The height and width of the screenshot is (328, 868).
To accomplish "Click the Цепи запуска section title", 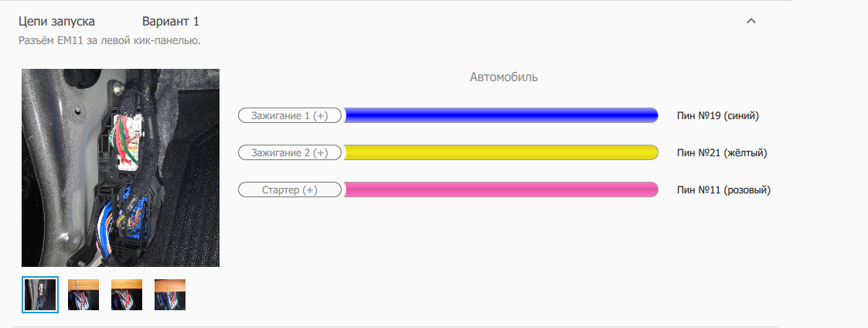I will (62, 22).
